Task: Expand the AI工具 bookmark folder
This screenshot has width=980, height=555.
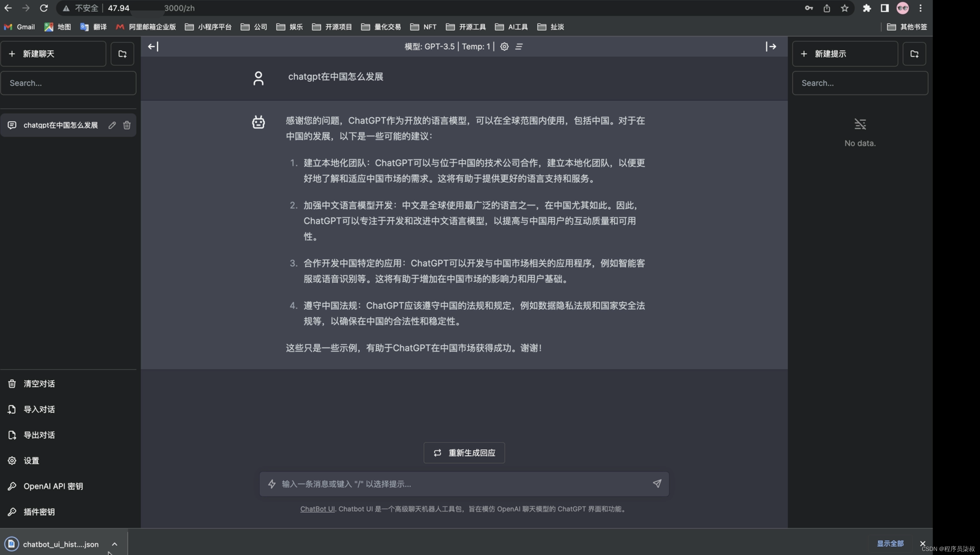Action: pos(511,27)
